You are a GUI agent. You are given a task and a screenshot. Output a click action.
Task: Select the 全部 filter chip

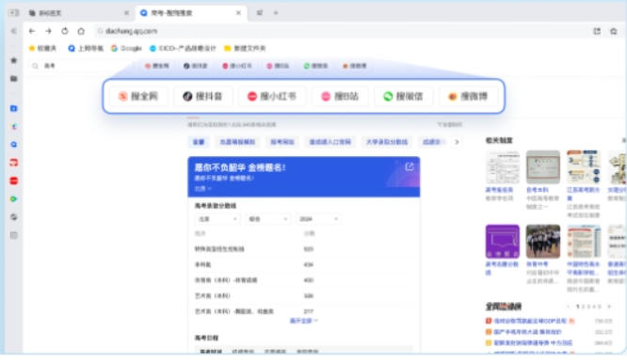[x=199, y=142]
